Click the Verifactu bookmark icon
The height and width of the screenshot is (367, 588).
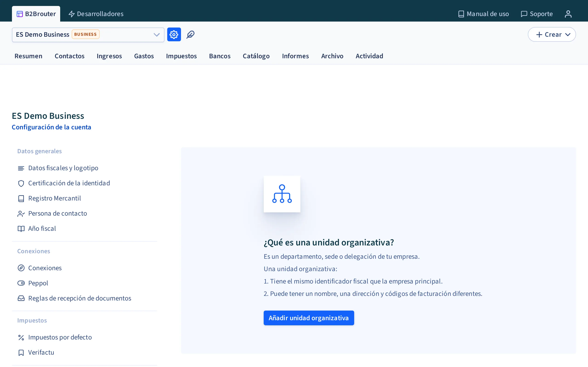(21, 353)
